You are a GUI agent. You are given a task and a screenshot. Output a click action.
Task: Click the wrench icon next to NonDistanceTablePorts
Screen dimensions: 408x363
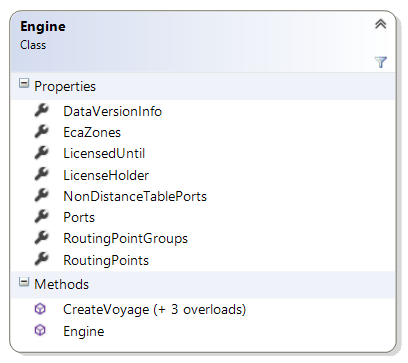point(42,196)
